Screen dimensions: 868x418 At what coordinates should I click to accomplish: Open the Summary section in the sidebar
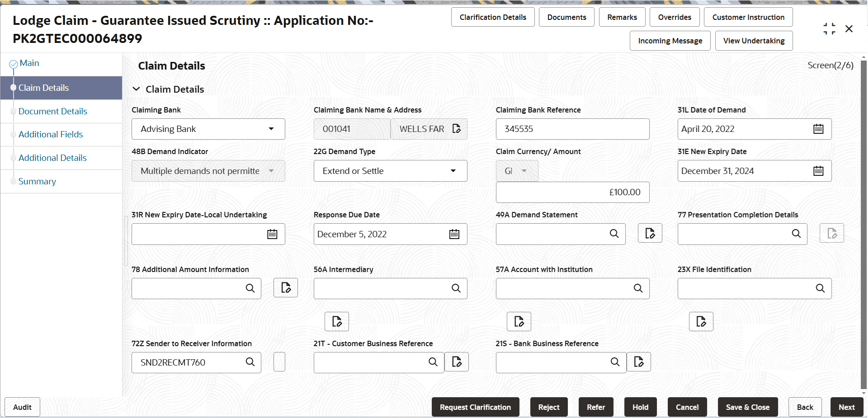coord(37,181)
